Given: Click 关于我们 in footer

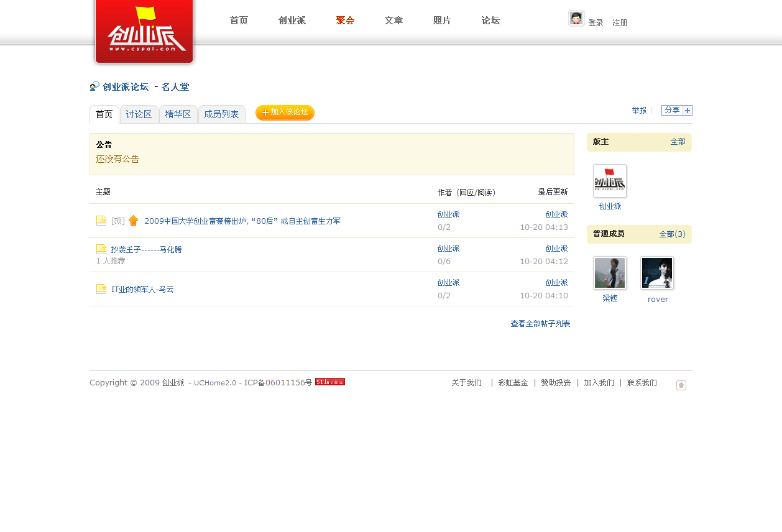Looking at the screenshot, I should [466, 383].
